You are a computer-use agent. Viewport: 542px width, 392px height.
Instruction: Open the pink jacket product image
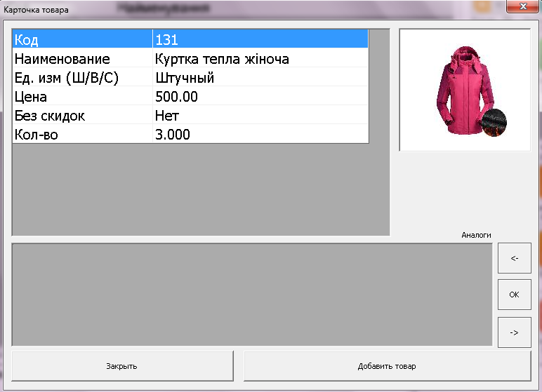tap(464, 90)
